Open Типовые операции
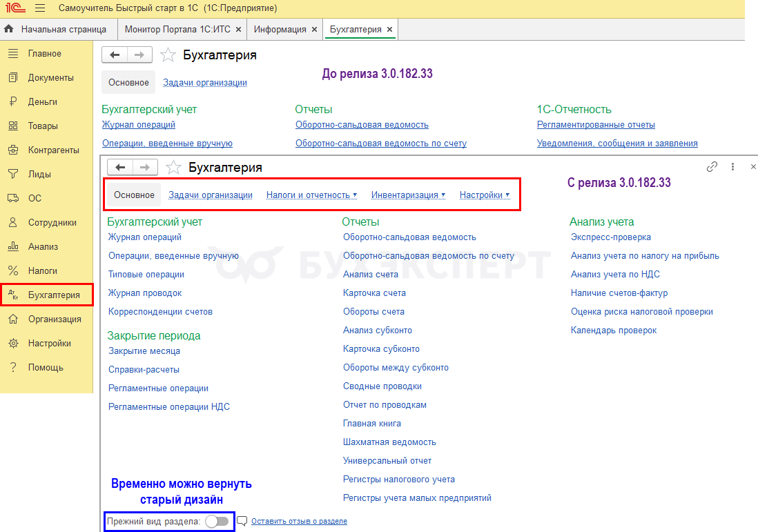This screenshot has height=532, width=758. point(146,275)
